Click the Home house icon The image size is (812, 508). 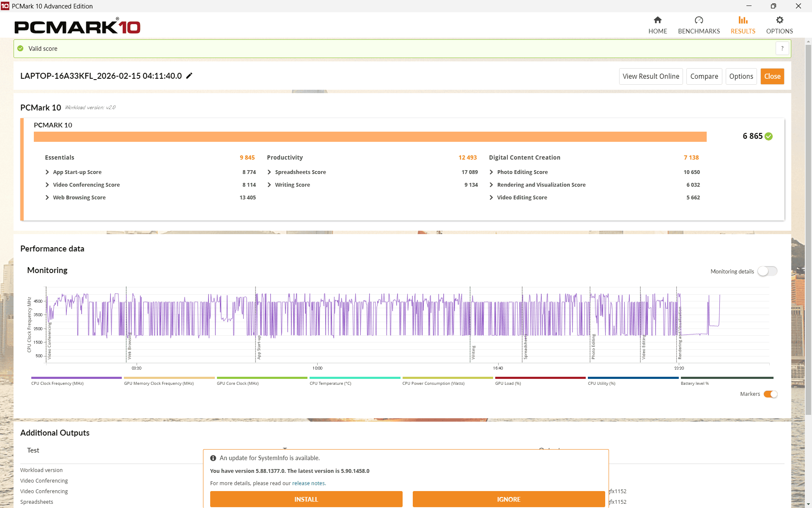tap(657, 20)
